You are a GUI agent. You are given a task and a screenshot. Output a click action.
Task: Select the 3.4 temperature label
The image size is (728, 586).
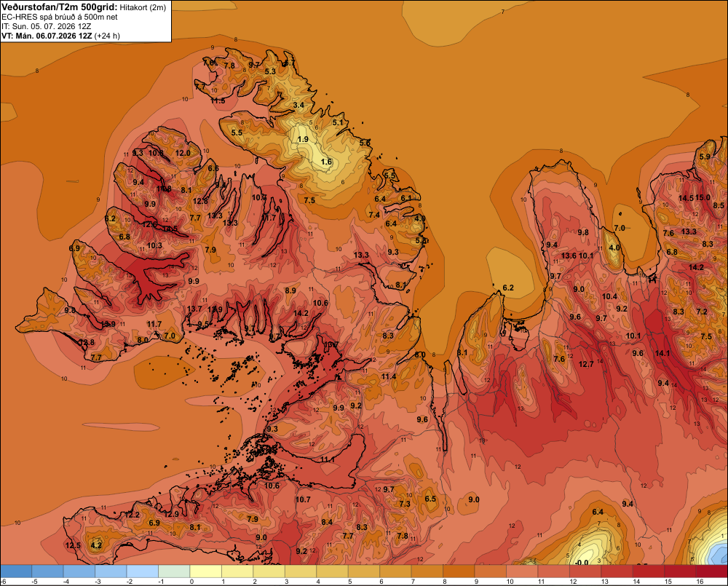298,105
